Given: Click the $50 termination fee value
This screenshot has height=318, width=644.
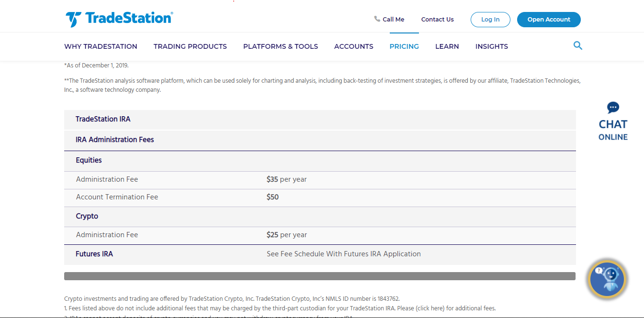Looking at the screenshot, I should pos(273,197).
